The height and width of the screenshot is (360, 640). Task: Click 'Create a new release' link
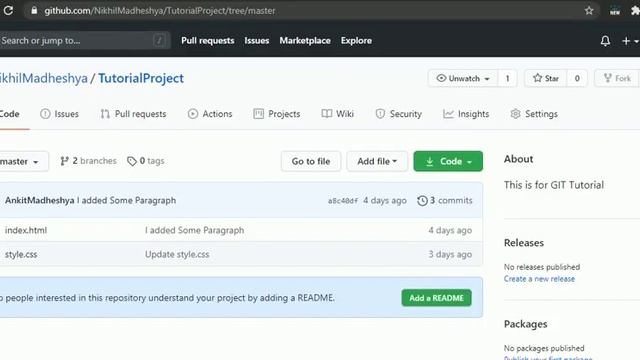click(x=539, y=279)
